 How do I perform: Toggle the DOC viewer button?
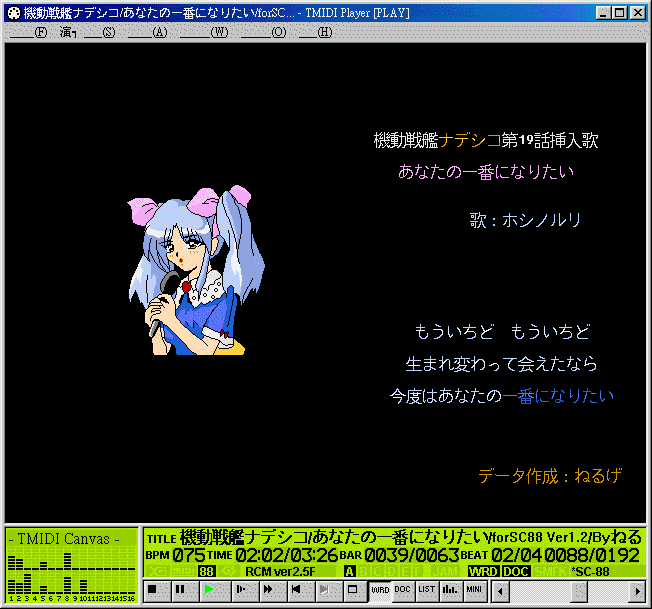coord(403,591)
